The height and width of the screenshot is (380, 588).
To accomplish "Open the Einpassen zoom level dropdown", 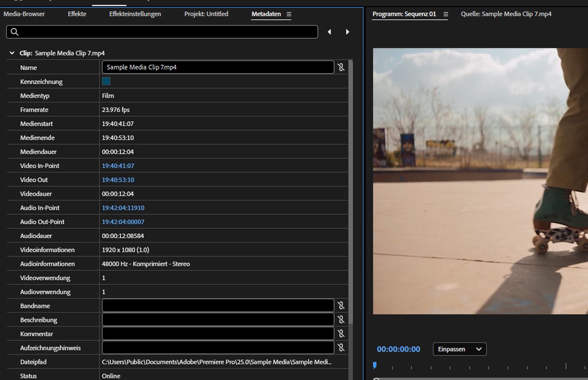I will point(460,349).
